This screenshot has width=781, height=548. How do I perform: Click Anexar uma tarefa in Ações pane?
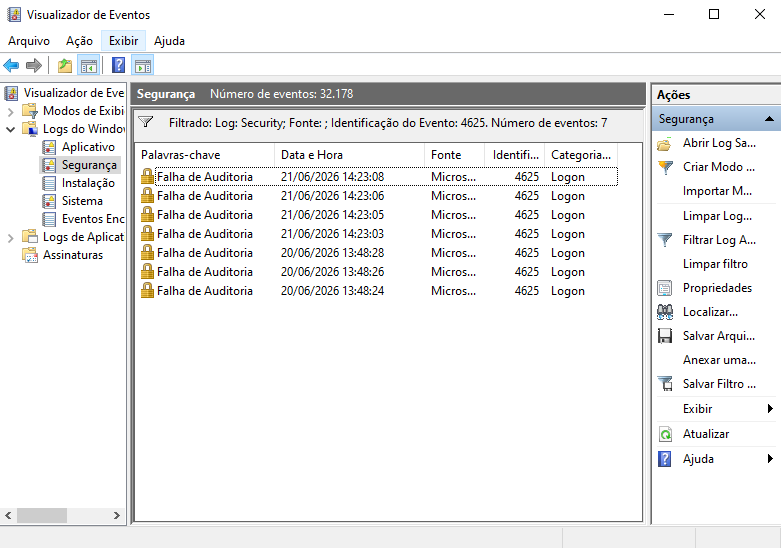tap(719, 360)
